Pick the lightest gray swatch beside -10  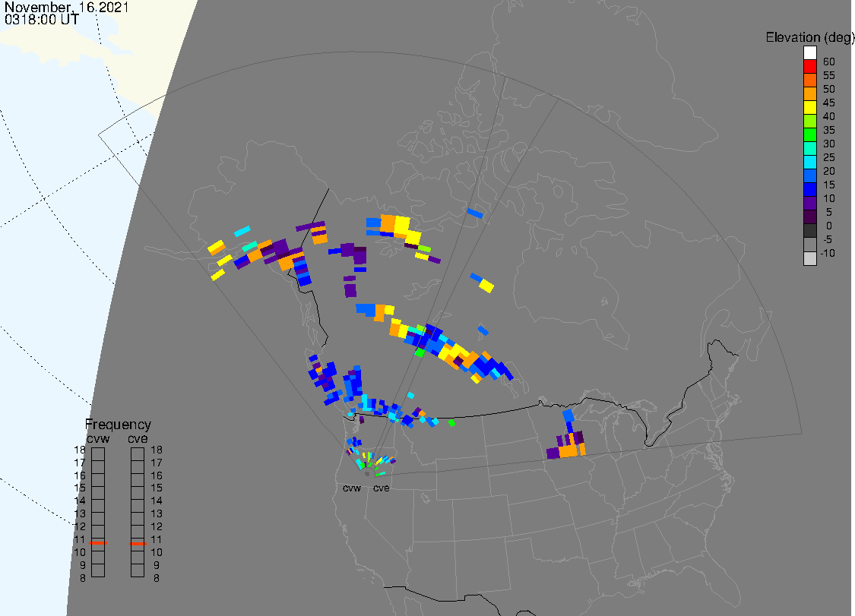click(x=809, y=258)
